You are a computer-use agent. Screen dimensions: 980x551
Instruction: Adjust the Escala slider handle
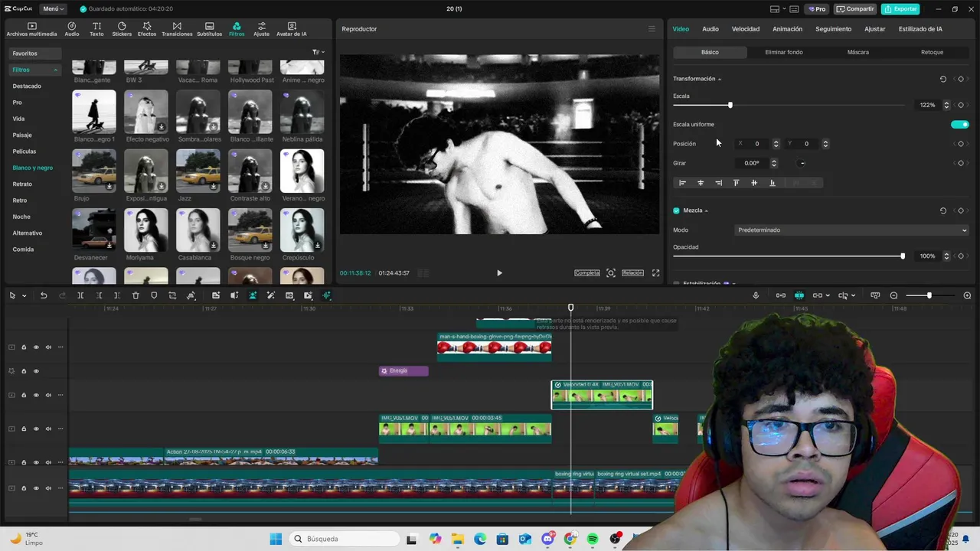730,105
